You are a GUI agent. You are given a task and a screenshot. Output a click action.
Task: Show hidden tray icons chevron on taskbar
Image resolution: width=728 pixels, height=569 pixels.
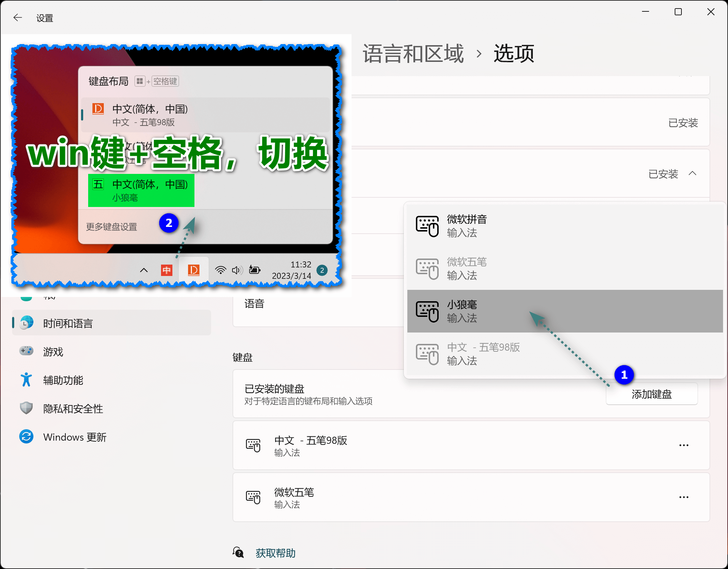click(x=144, y=270)
